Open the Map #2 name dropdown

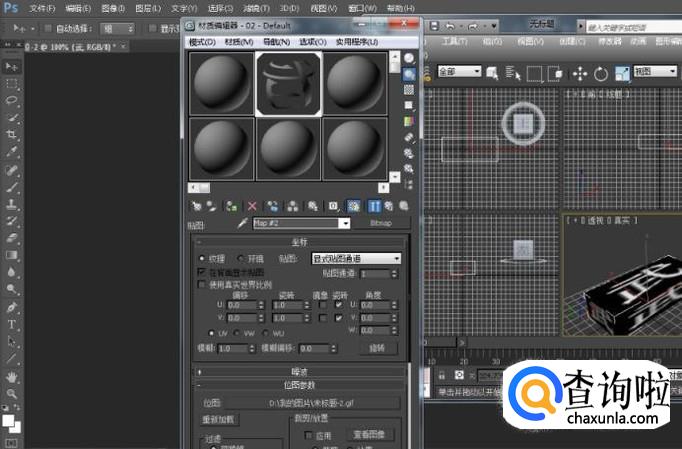coord(344,224)
